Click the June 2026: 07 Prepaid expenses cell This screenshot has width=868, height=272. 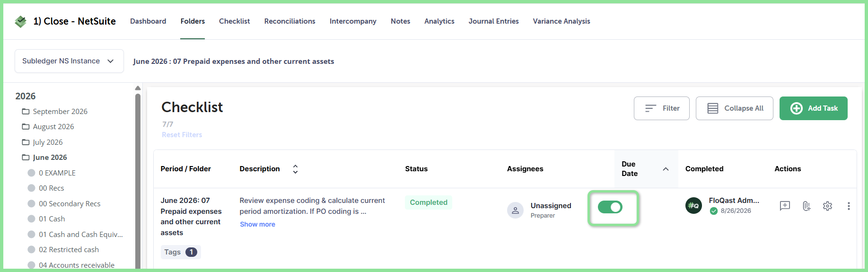pos(191,217)
